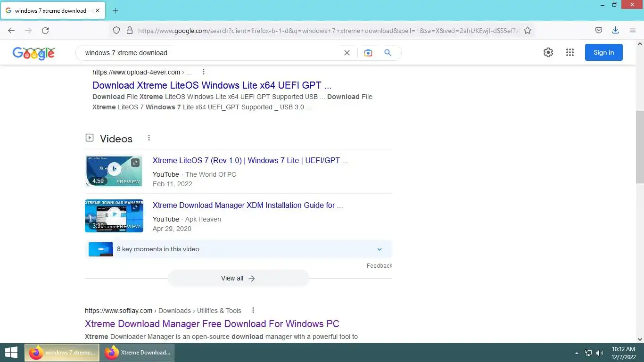644x362 pixels.
Task: Go back to the previous page
Action: click(11, 31)
